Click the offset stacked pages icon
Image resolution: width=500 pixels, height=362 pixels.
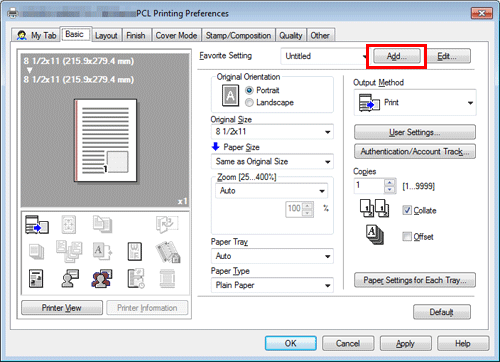tap(374, 235)
